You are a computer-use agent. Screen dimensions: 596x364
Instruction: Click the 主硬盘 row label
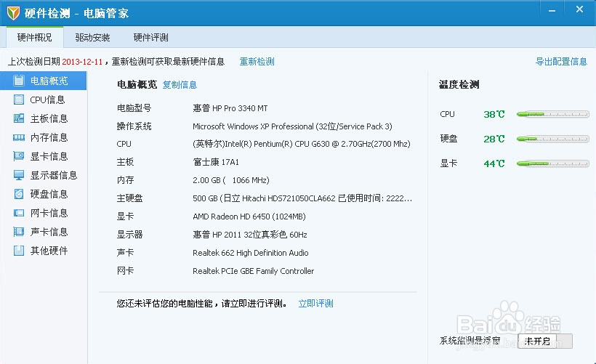[129, 198]
